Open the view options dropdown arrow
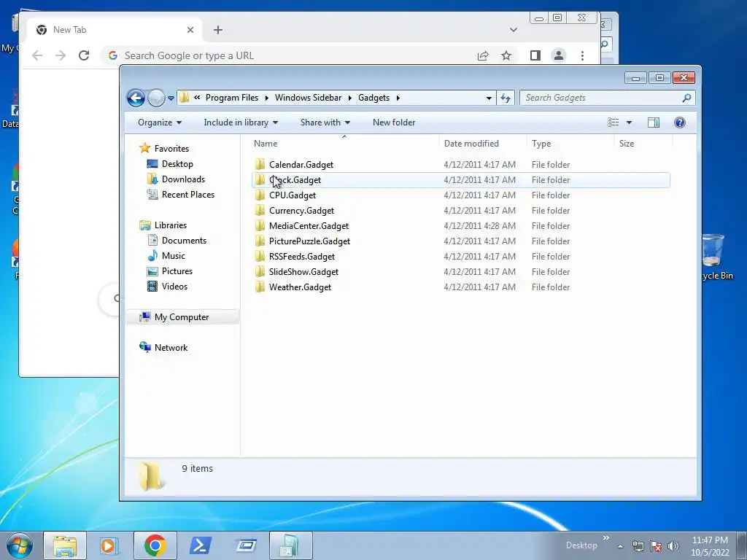 click(629, 122)
